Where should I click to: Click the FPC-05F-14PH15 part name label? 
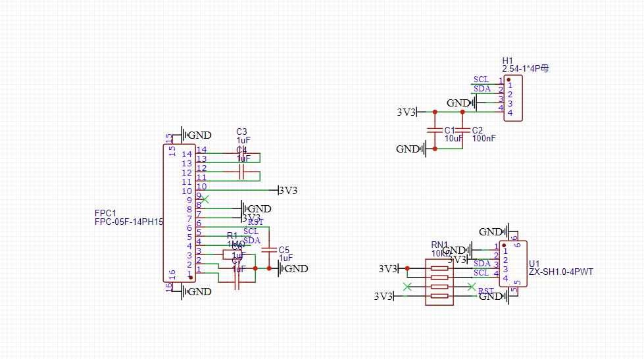tap(128, 222)
